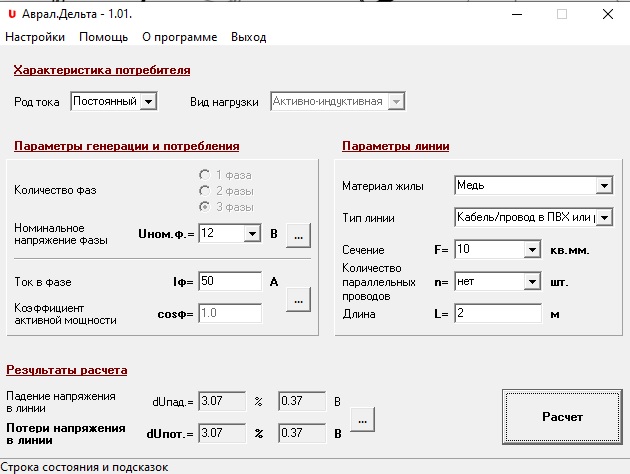
Task: Click the Падение напряжения в линии label
Action: 61,402
